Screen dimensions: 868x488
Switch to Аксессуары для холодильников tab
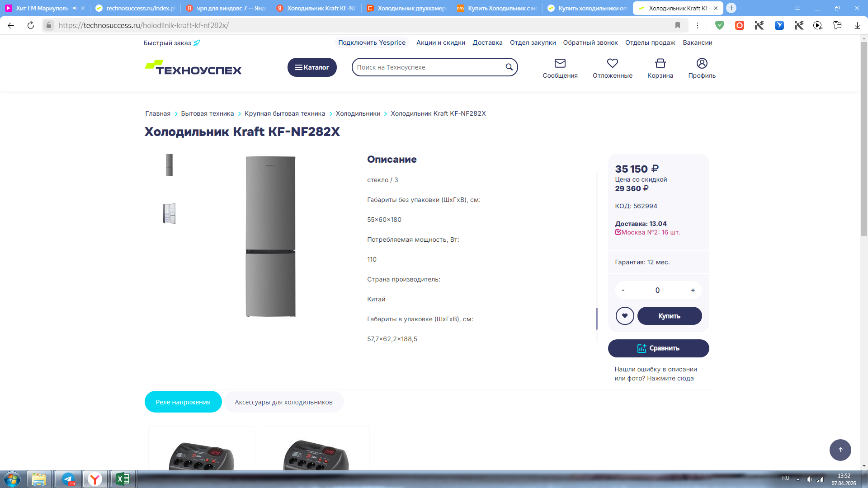pyautogui.click(x=283, y=402)
